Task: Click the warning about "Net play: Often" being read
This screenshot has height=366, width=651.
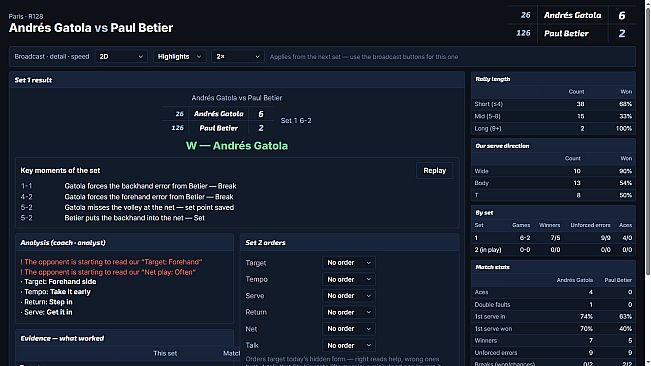Action: (x=108, y=272)
